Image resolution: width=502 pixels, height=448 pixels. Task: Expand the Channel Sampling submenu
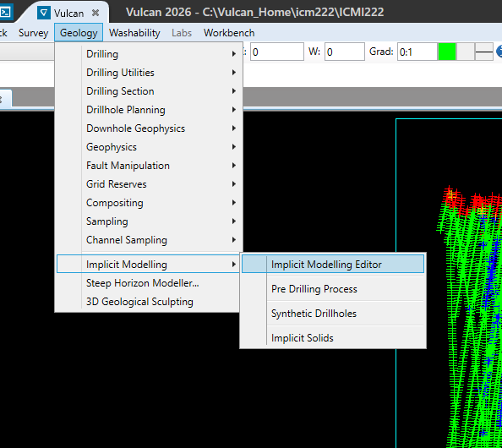pyautogui.click(x=150, y=240)
